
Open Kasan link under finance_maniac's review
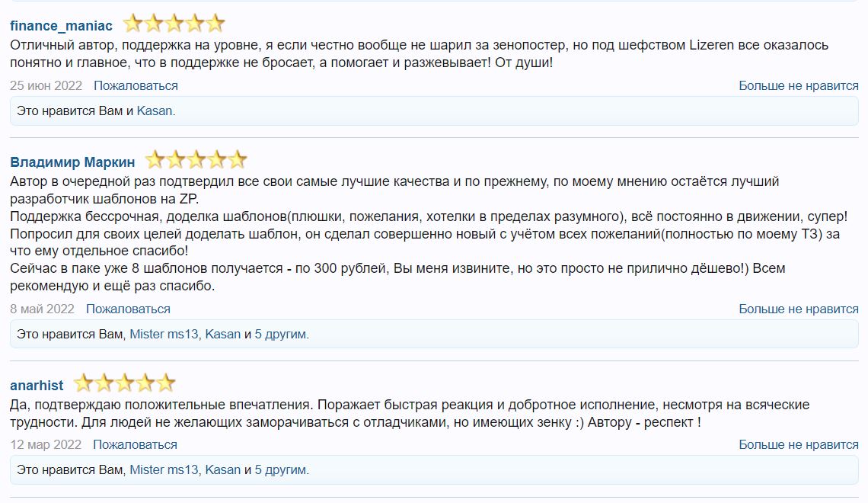click(x=155, y=111)
